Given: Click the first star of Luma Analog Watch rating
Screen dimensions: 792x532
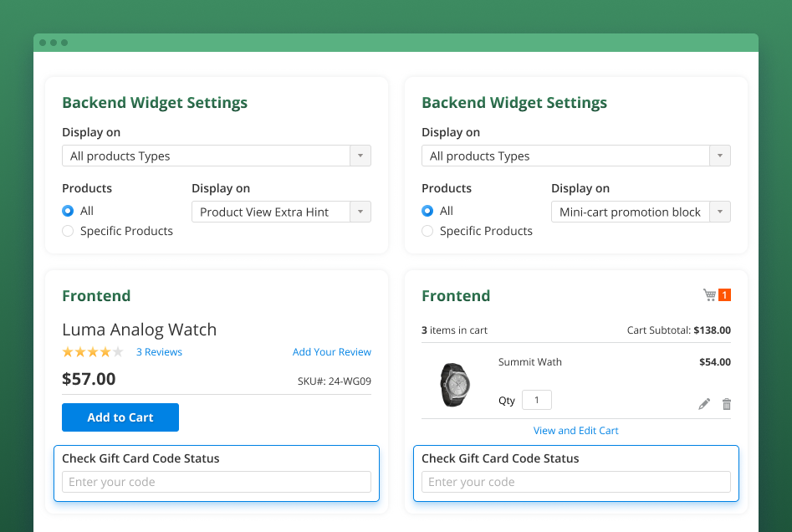Looking at the screenshot, I should (x=66, y=351).
